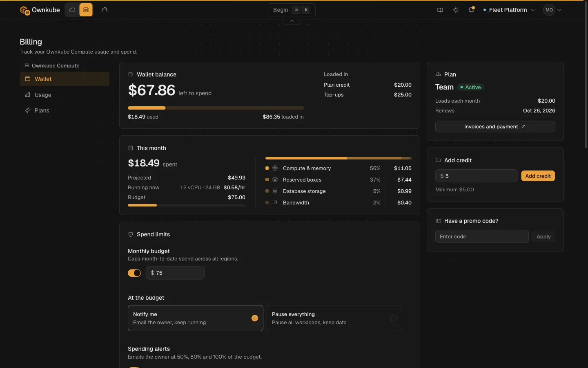Open the Fleet Platform project dropdown
Screen dimensions: 588x368
pyautogui.click(x=509, y=10)
